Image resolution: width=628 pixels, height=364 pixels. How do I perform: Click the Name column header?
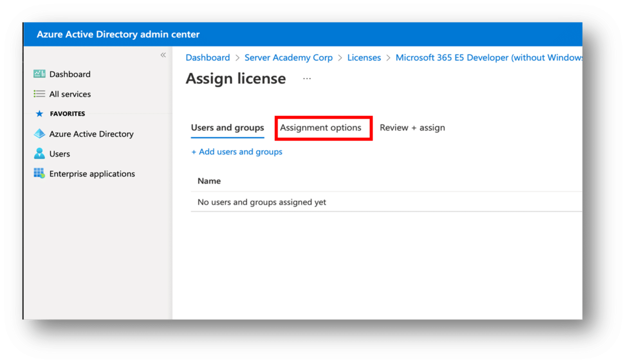(209, 181)
